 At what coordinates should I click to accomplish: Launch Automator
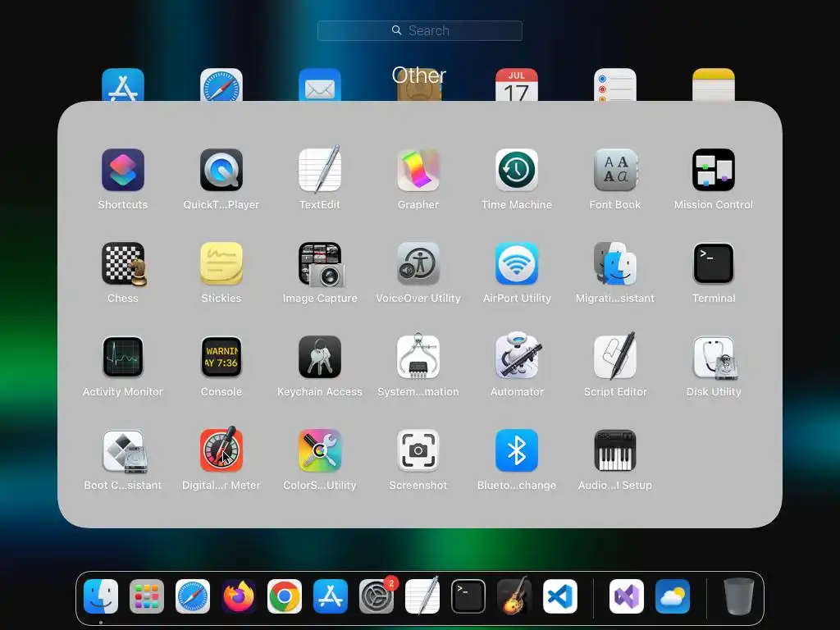point(517,356)
